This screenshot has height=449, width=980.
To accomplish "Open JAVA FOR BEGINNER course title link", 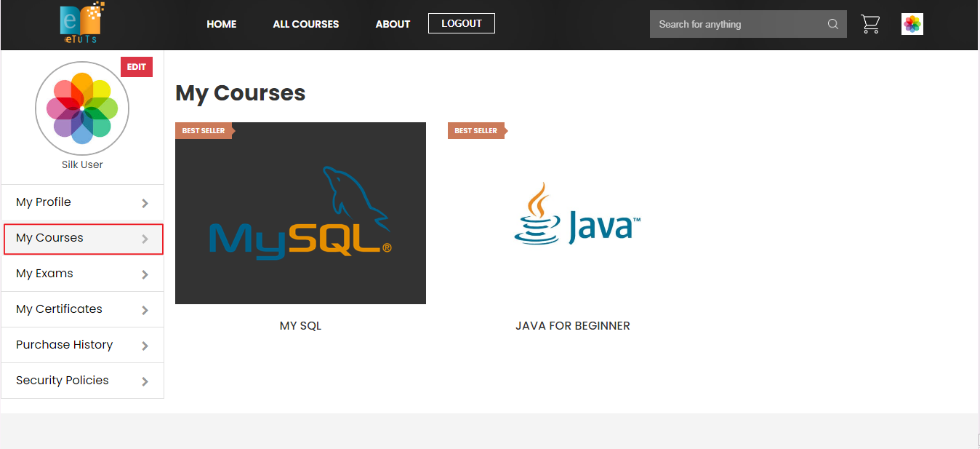I will pyautogui.click(x=573, y=326).
